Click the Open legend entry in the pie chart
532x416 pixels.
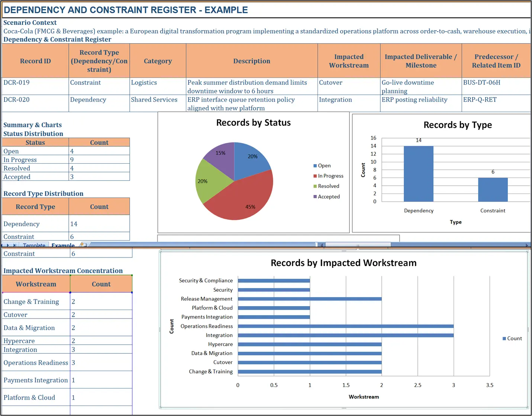click(x=322, y=165)
